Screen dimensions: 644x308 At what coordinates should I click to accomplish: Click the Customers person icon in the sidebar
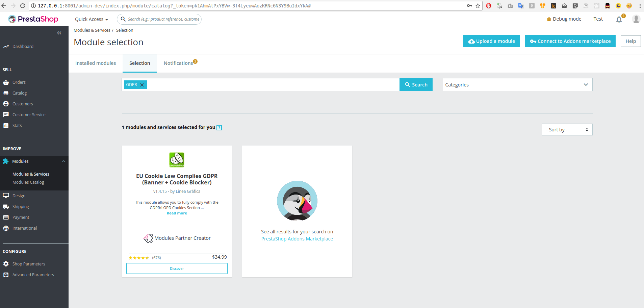click(x=6, y=104)
